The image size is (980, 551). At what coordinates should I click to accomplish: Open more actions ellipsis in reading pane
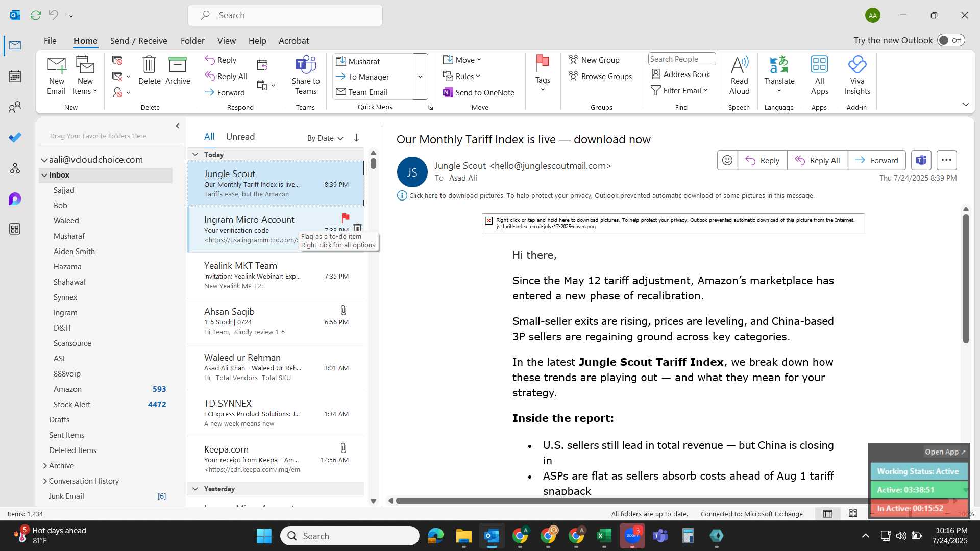pyautogui.click(x=946, y=160)
